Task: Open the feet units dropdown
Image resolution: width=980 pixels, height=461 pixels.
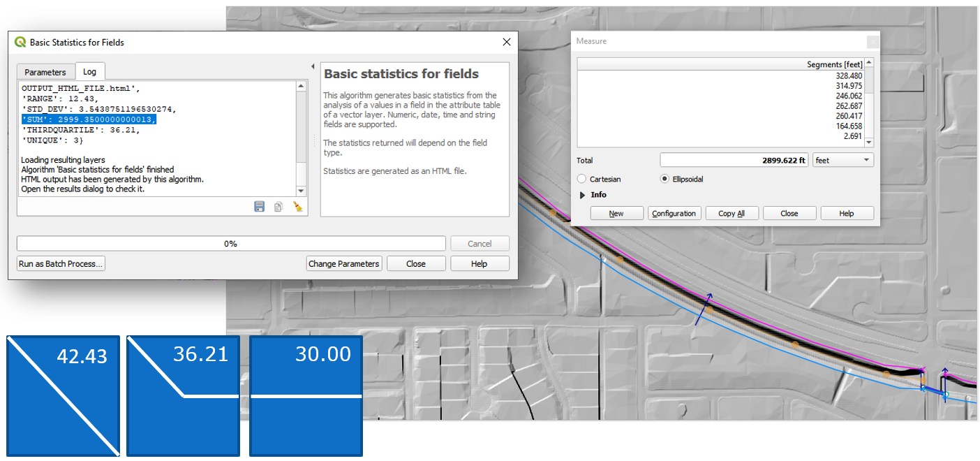Action: click(x=843, y=161)
